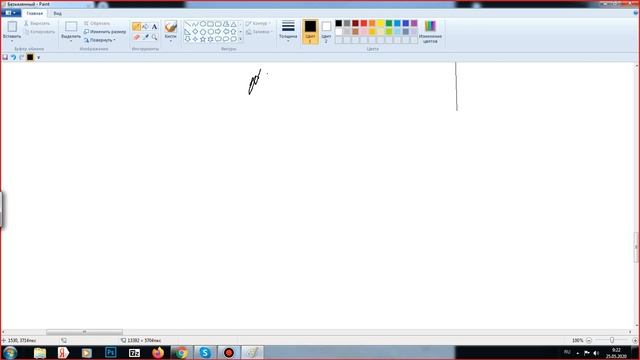640x360 pixels.
Task: Switch to the Home (Главная) ribbon tab
Action: click(35, 13)
